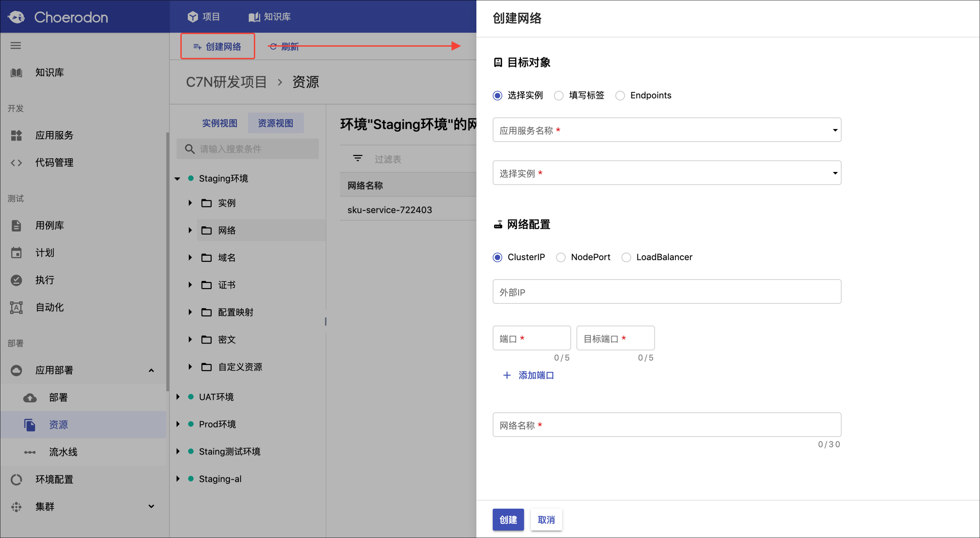
Task: Expand the Staging-al tree node
Action: point(178,479)
